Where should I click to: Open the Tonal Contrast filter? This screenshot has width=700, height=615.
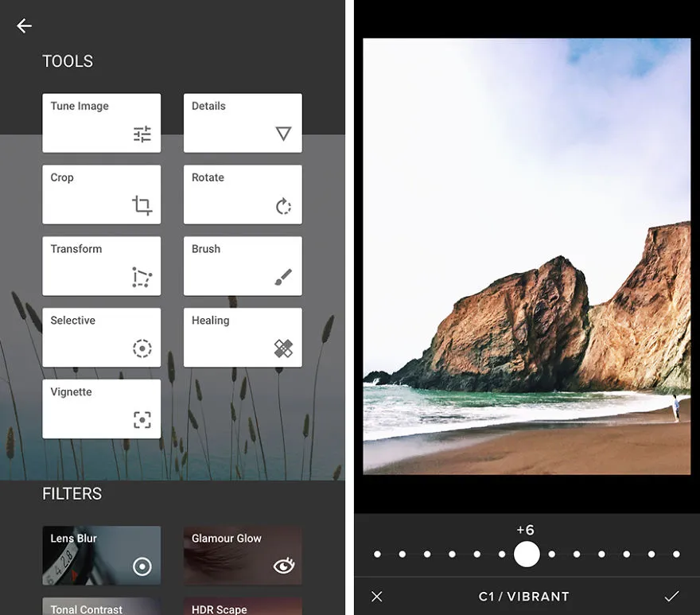(x=101, y=606)
